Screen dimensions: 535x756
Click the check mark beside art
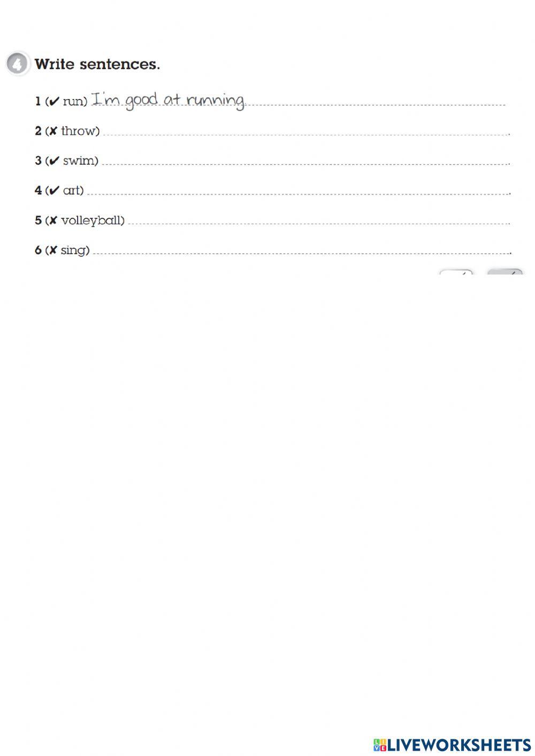53,190
